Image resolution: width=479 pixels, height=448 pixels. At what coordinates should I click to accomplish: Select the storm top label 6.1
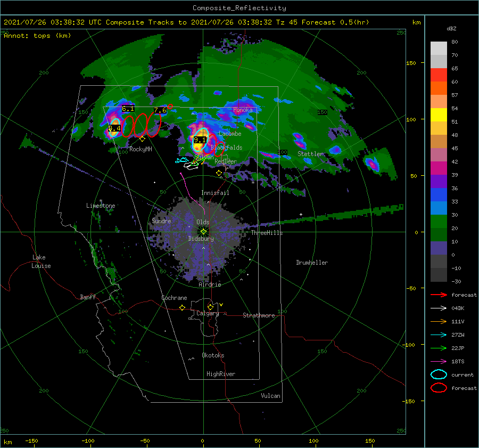(x=128, y=109)
